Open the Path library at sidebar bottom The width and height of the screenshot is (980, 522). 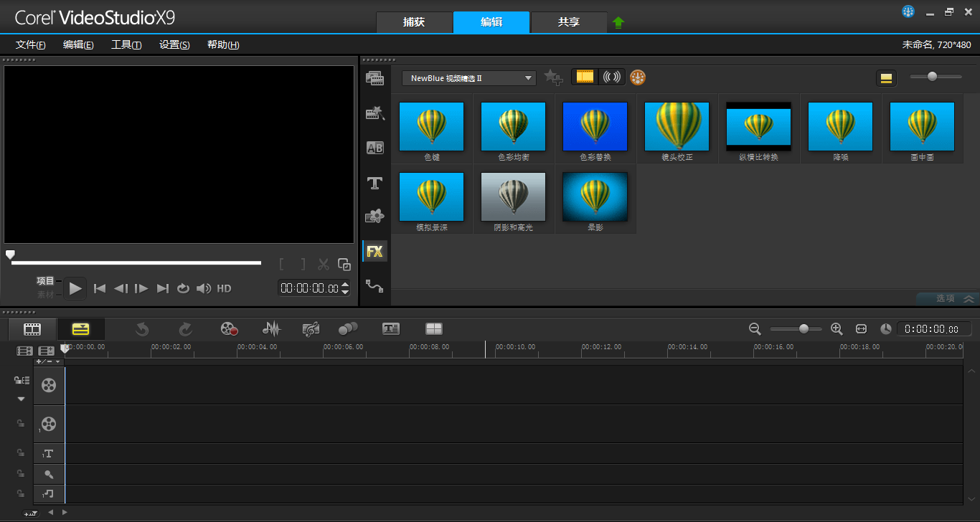pyautogui.click(x=374, y=286)
